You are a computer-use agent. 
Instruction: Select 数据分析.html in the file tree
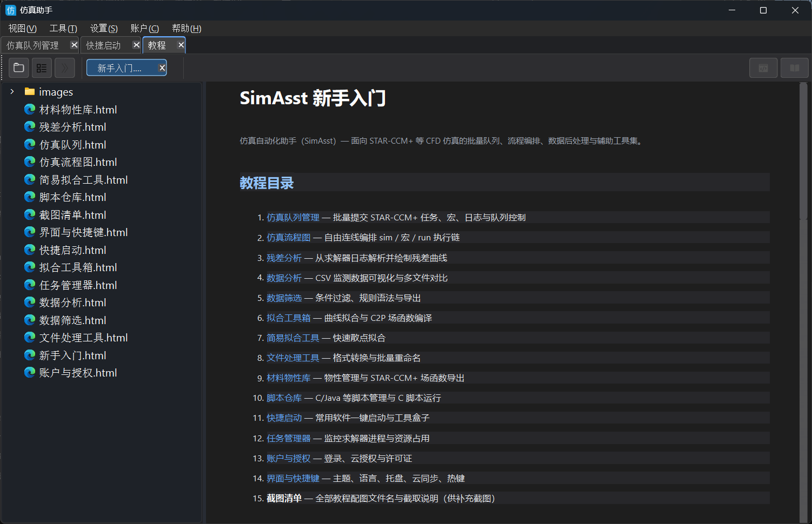72,303
